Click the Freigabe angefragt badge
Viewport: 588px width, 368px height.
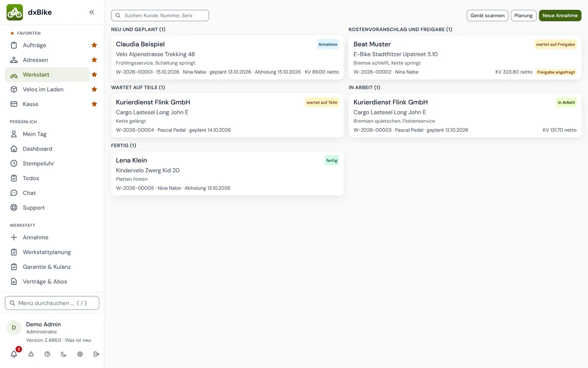pos(556,72)
